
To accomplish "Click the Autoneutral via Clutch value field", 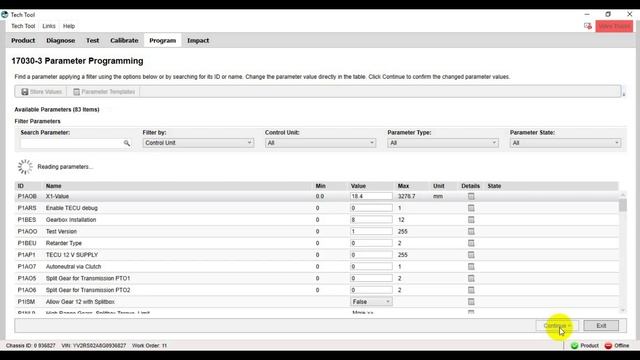I will (x=371, y=267).
